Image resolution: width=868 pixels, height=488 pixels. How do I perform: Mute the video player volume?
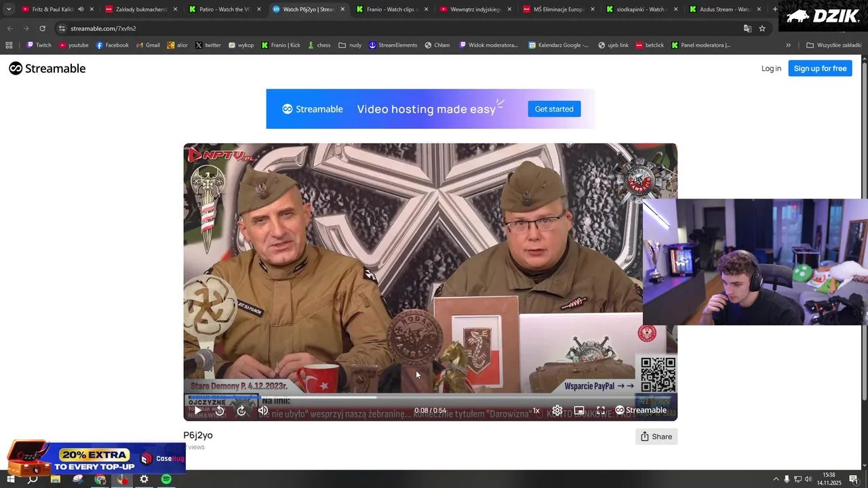point(263,410)
